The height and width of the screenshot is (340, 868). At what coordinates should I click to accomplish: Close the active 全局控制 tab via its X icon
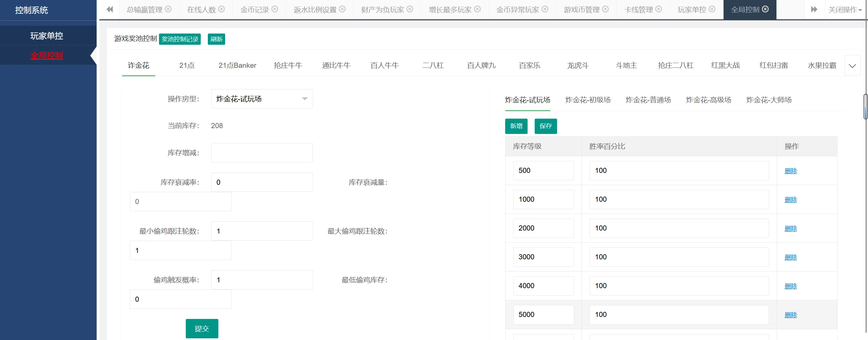coord(765,9)
